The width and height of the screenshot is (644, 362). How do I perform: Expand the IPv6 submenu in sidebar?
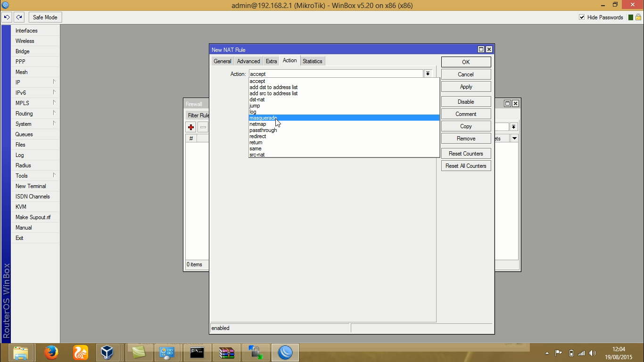[x=54, y=92]
